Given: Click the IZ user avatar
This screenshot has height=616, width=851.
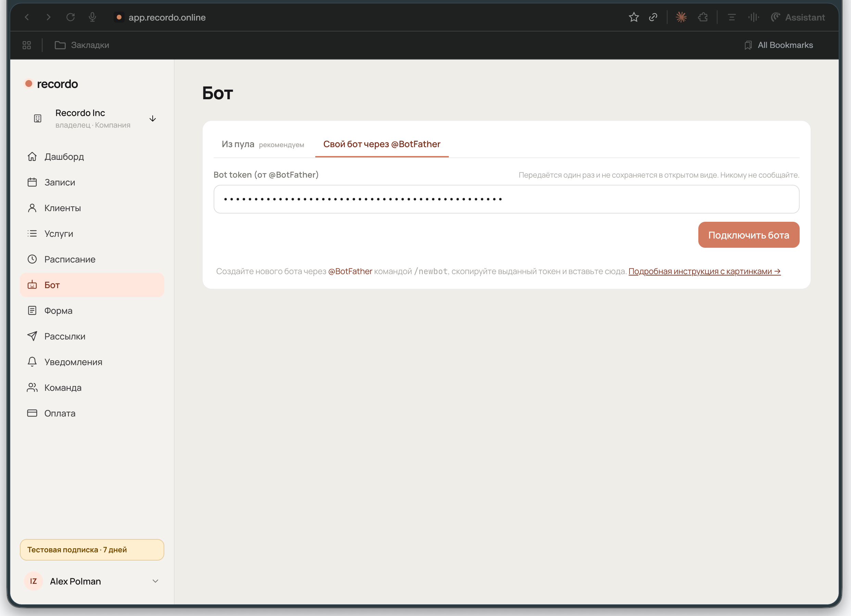Looking at the screenshot, I should click(34, 581).
